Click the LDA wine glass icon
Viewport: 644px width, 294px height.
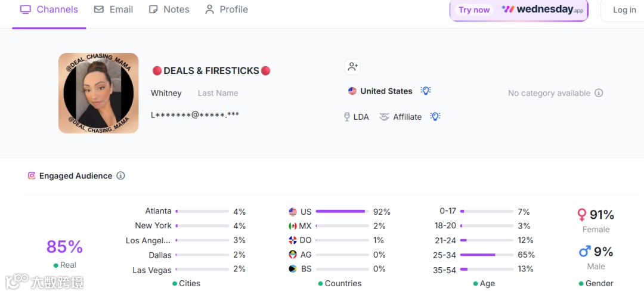347,117
